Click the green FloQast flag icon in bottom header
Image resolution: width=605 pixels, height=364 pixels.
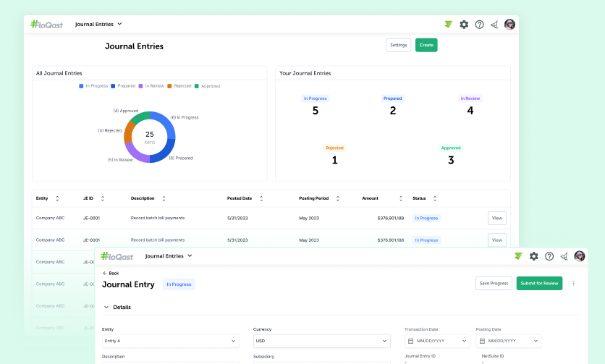tap(518, 256)
